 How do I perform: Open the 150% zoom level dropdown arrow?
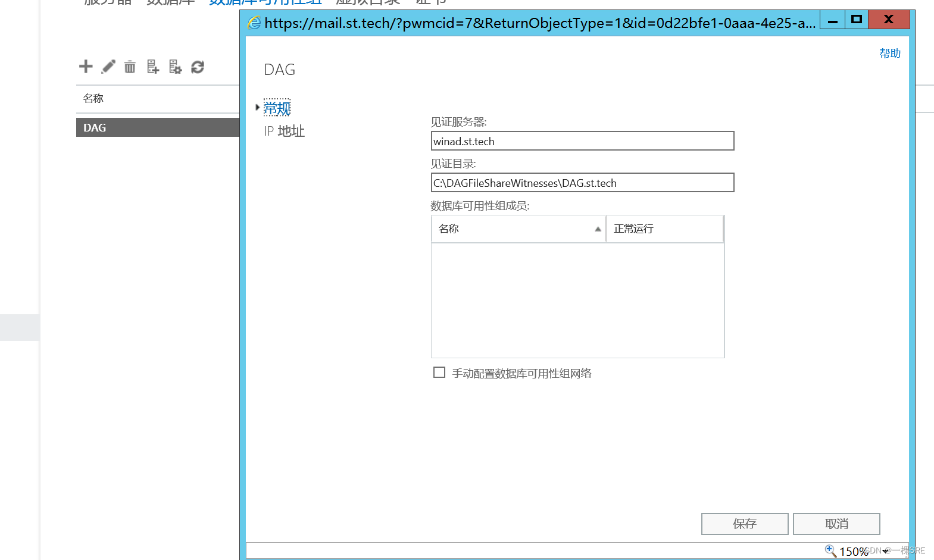pos(886,552)
